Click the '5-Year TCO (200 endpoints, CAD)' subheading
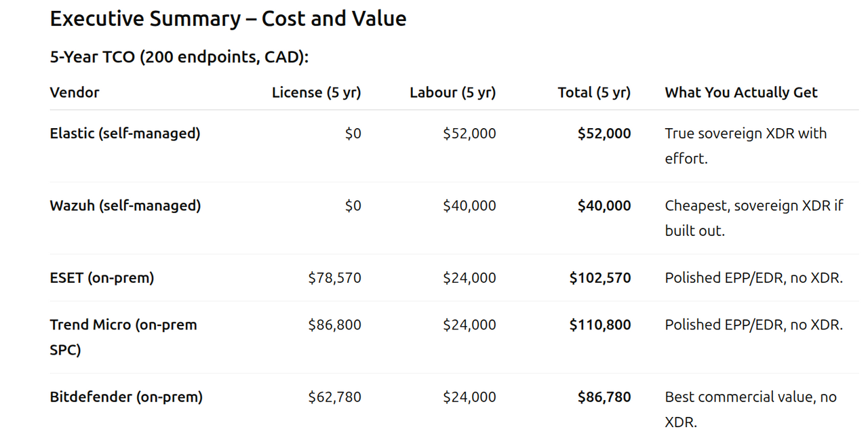 point(179,57)
